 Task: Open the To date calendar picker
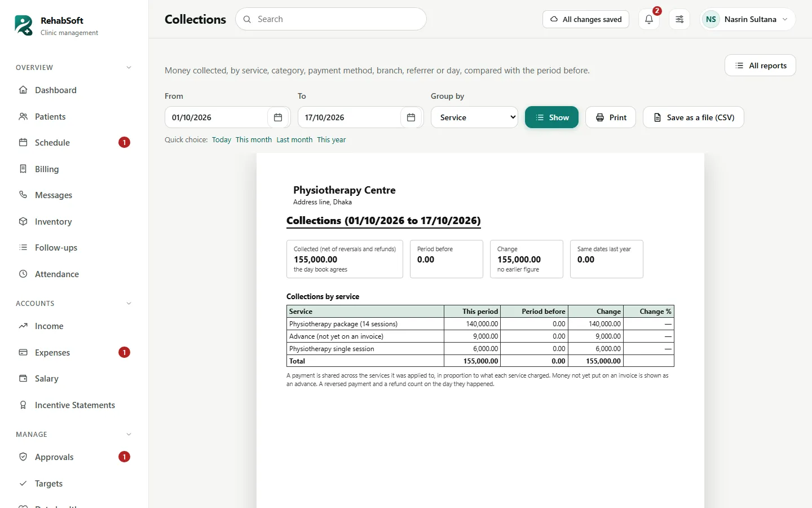pyautogui.click(x=411, y=117)
